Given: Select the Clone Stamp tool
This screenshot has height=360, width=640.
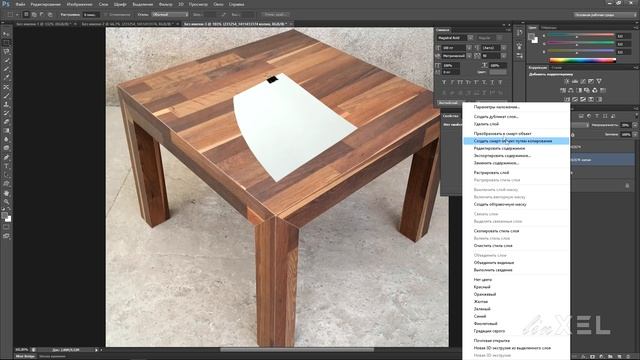Looking at the screenshot, I should point(6,104).
